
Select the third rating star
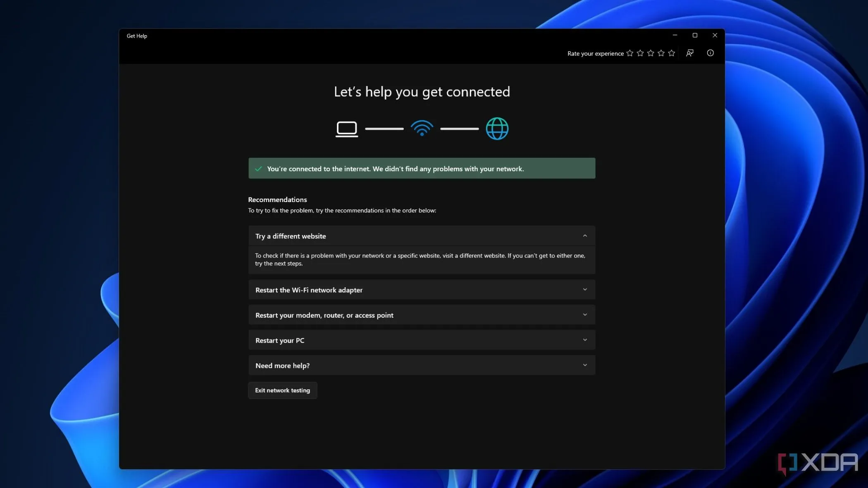tap(650, 53)
